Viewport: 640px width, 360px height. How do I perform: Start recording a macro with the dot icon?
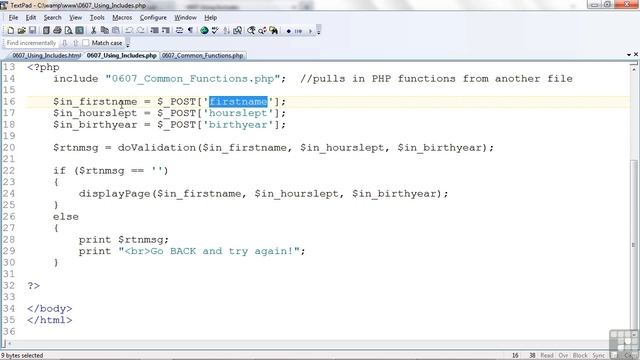pos(289,31)
